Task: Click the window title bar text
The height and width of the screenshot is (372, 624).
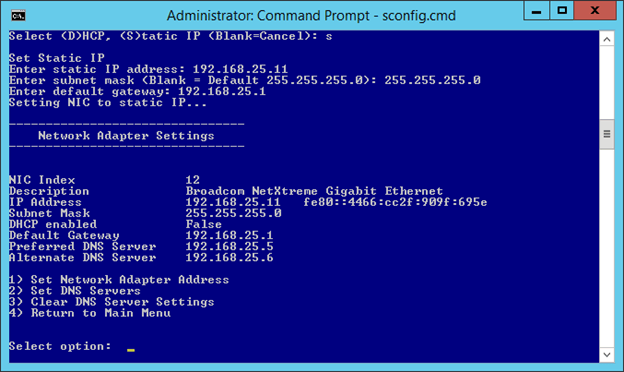Action: click(311, 16)
